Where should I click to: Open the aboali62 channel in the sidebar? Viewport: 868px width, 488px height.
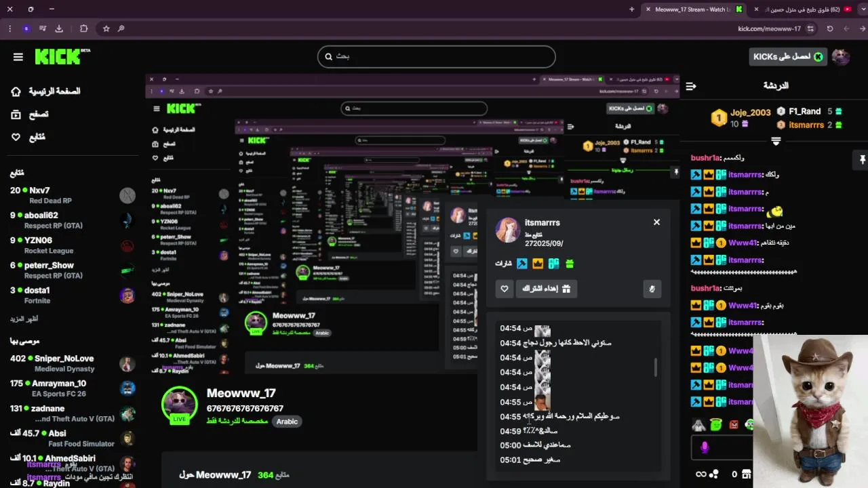click(71, 220)
